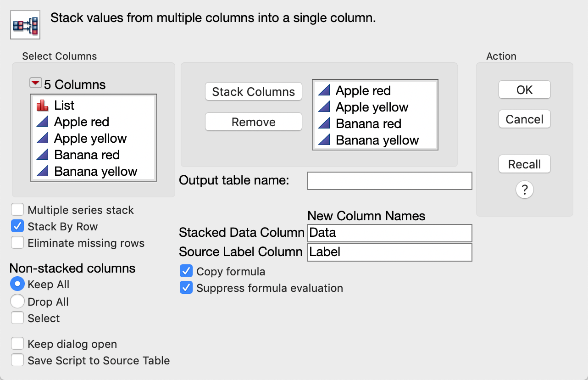The width and height of the screenshot is (588, 380).
Task: Open the red 5 Columns dropdown triangle
Action: (x=37, y=83)
